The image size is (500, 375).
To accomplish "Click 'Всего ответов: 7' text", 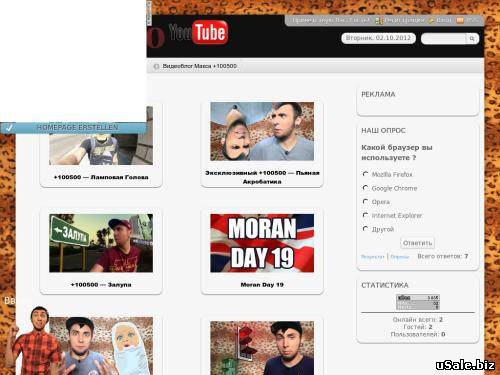I will coord(443,256).
